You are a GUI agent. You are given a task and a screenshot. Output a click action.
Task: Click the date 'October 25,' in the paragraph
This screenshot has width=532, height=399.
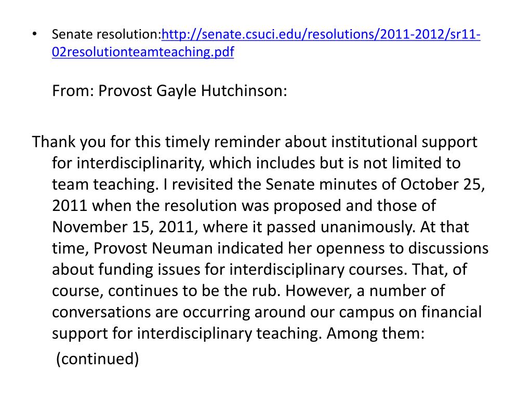(x=443, y=184)
